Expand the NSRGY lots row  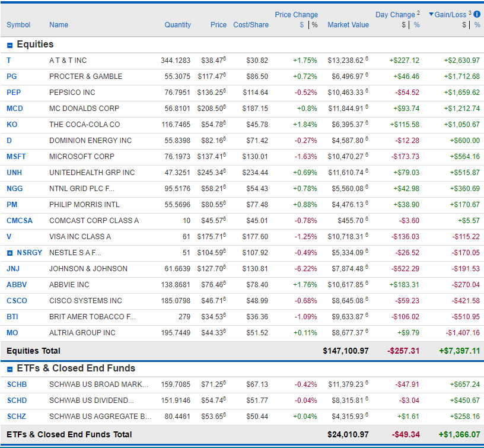[x=10, y=253]
